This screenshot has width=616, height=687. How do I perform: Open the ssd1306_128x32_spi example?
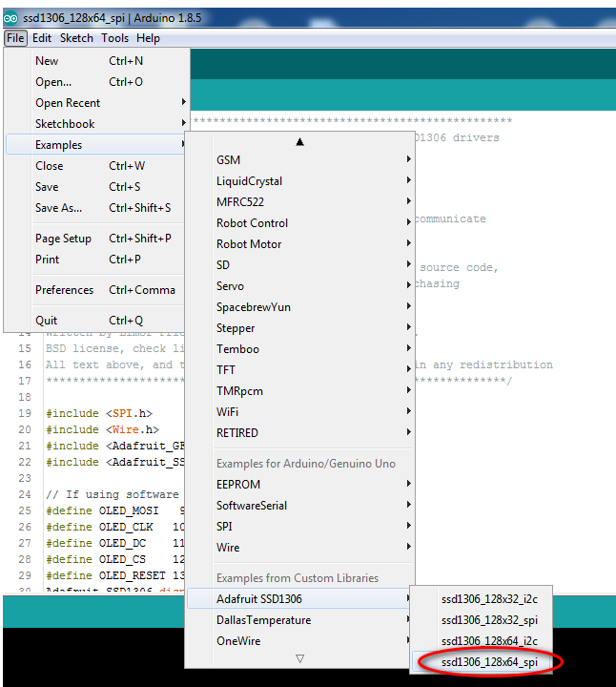[x=482, y=620]
